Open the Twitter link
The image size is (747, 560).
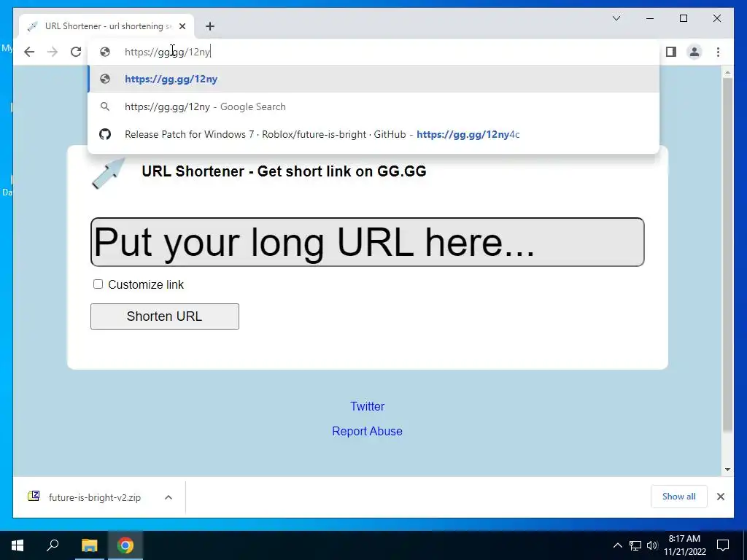pyautogui.click(x=368, y=406)
